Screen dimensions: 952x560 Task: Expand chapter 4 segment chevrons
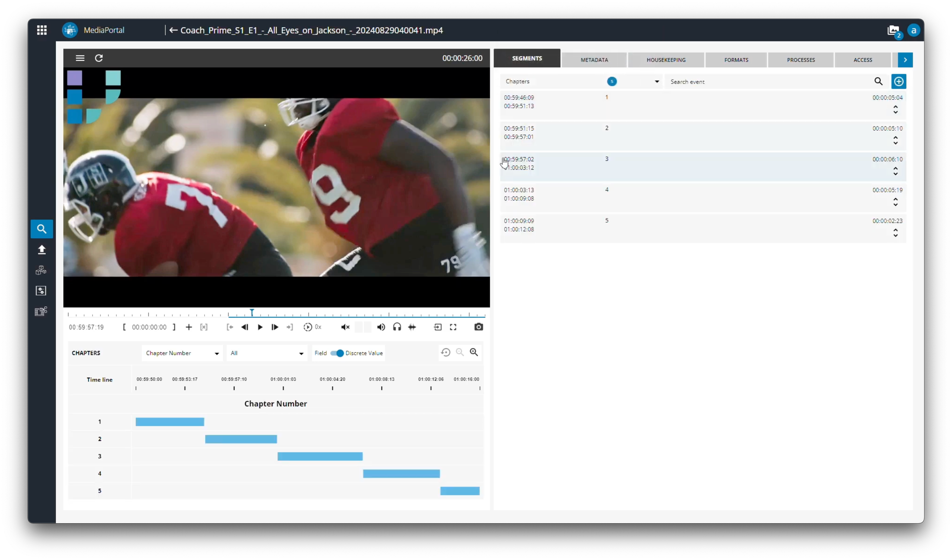coord(896,203)
